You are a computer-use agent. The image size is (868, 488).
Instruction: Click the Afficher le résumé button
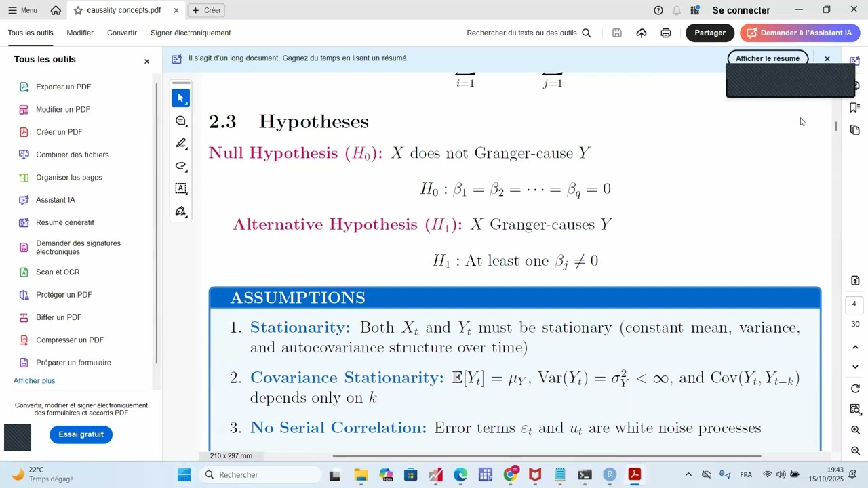tap(768, 58)
